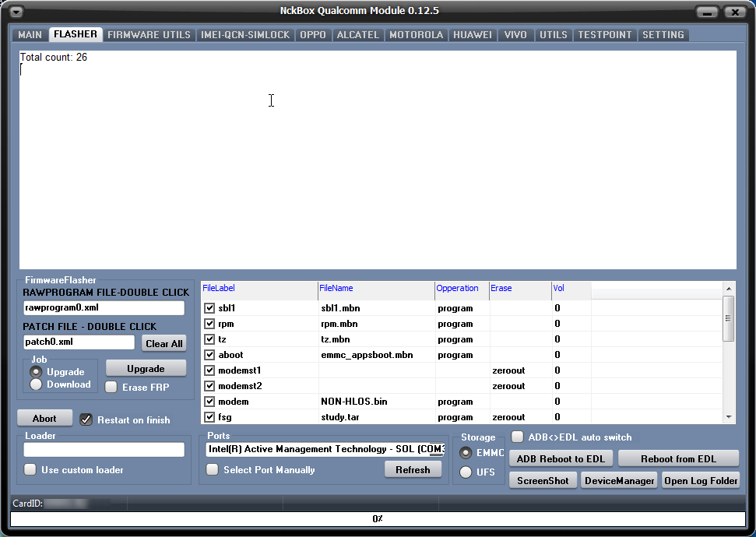The width and height of the screenshot is (756, 537).
Task: Select the FLASHER tab
Action: (x=76, y=34)
